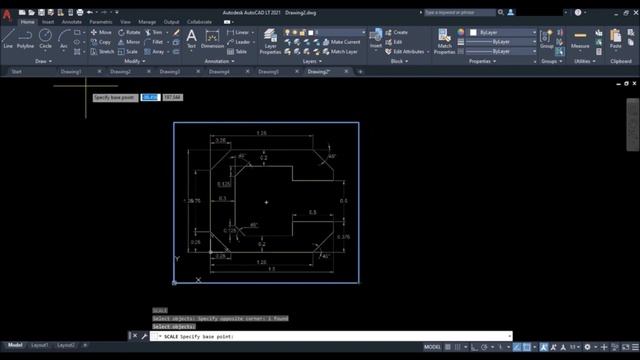Click the Fillet tool
Image resolution: width=640 pixels, height=360 pixels.
(x=154, y=42)
